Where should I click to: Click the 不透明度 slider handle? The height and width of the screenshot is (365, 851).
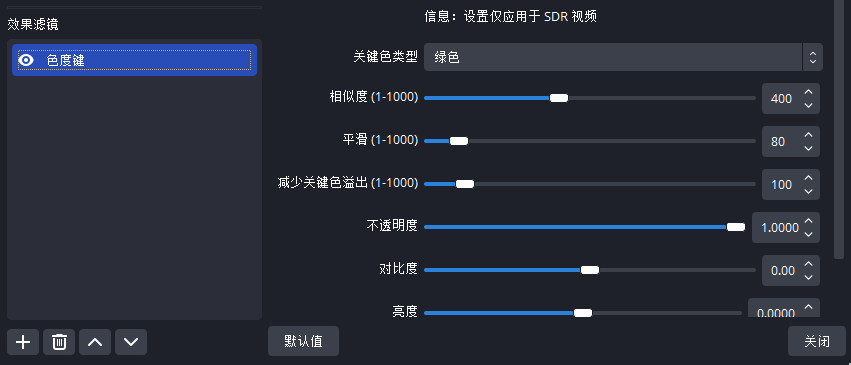[x=735, y=227]
